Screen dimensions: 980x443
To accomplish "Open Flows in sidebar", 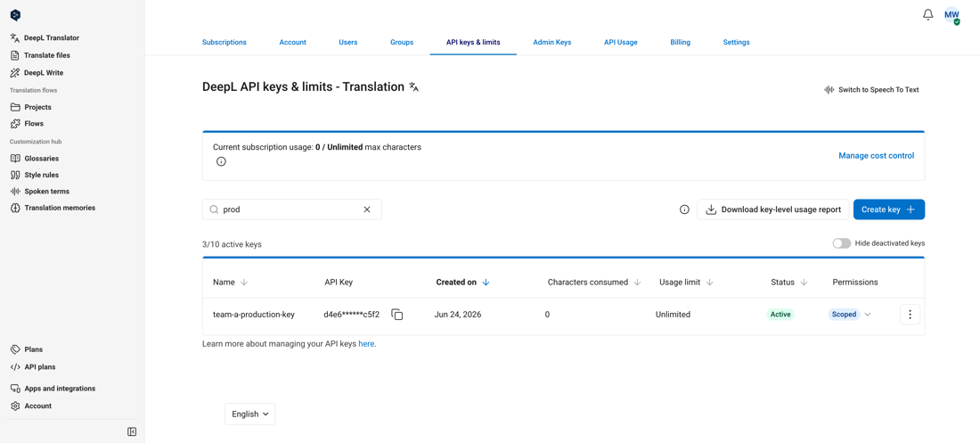I will coord(28,123).
